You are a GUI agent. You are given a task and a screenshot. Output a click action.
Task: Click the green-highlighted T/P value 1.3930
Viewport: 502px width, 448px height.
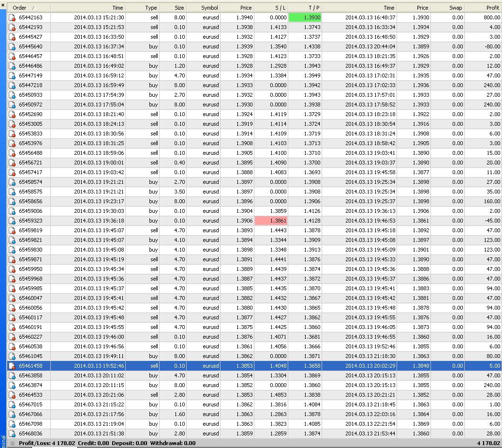[305, 17]
